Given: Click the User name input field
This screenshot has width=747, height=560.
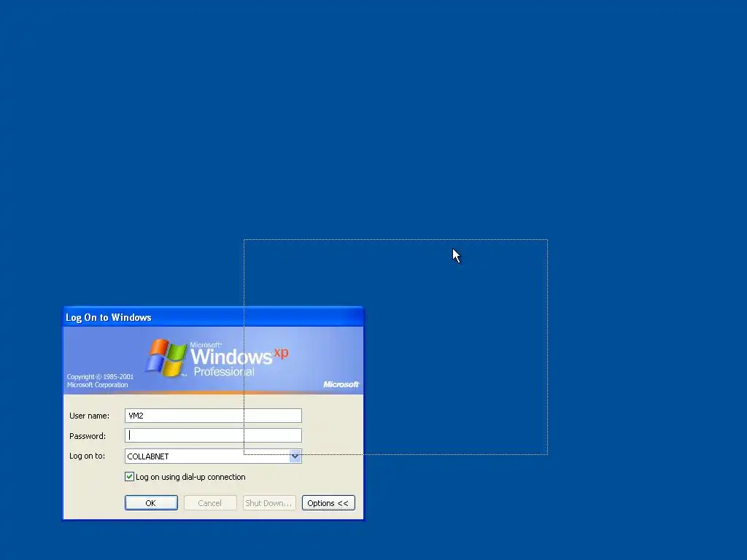Looking at the screenshot, I should [213, 416].
